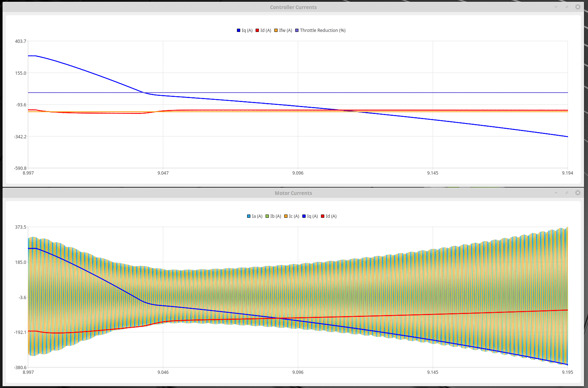The image size is (588, 388).
Task: Close the Motor Currents window
Action: pos(578,193)
